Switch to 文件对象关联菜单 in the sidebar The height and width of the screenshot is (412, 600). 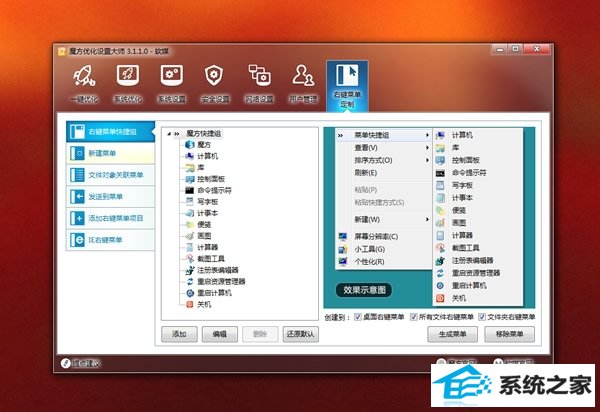(110, 175)
